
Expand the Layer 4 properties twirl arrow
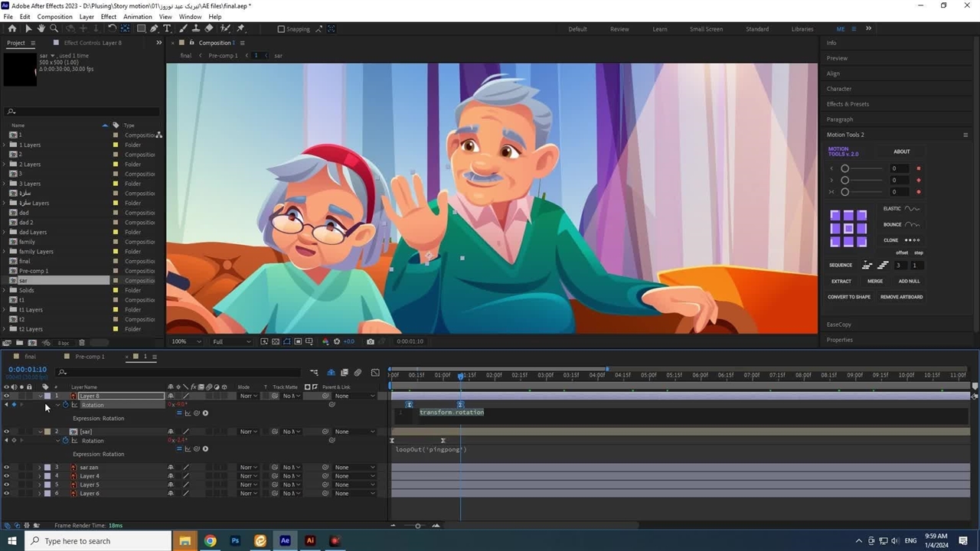tap(40, 476)
